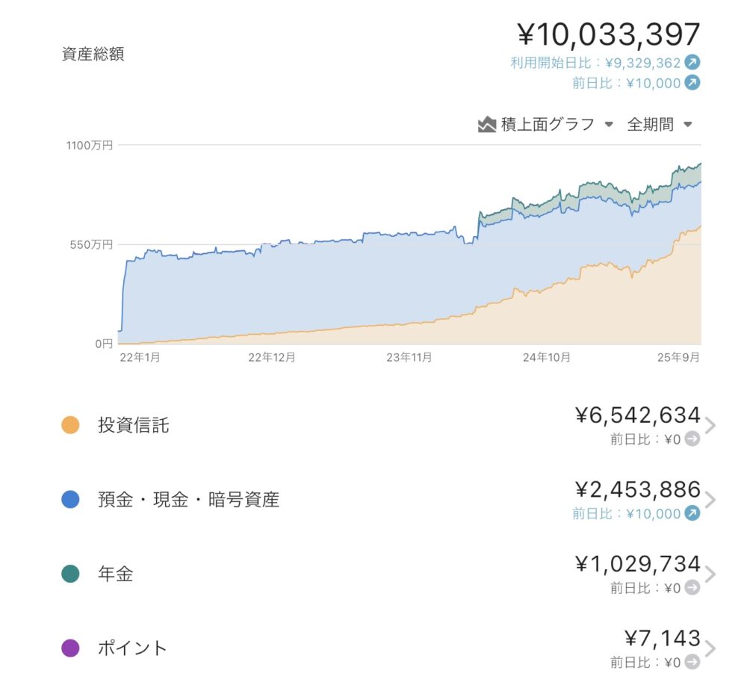Viewport: 747px width, 700px height.
Task: Click the 24年10月 label on chart axis
Action: 547,358
